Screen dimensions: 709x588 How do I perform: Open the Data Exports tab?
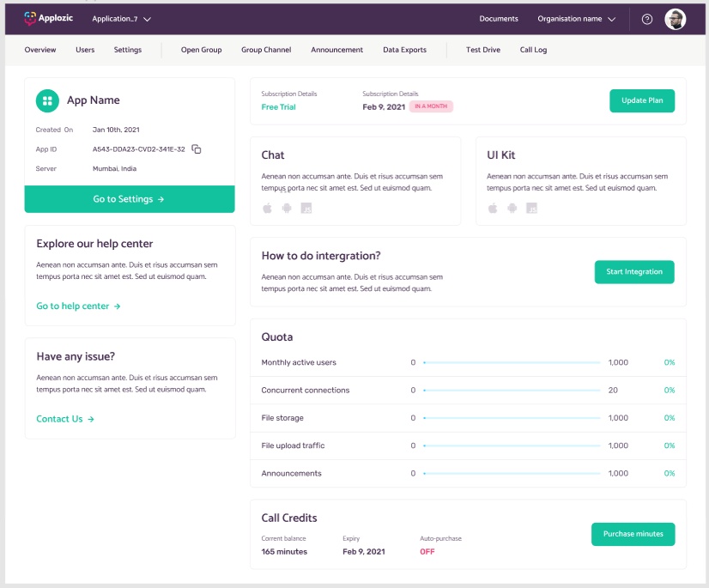pos(404,50)
